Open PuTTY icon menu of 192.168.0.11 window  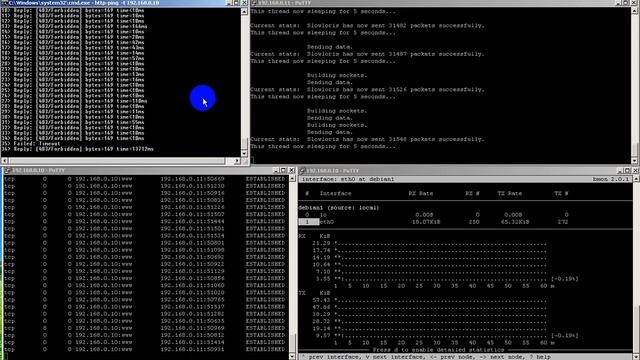point(254,3)
